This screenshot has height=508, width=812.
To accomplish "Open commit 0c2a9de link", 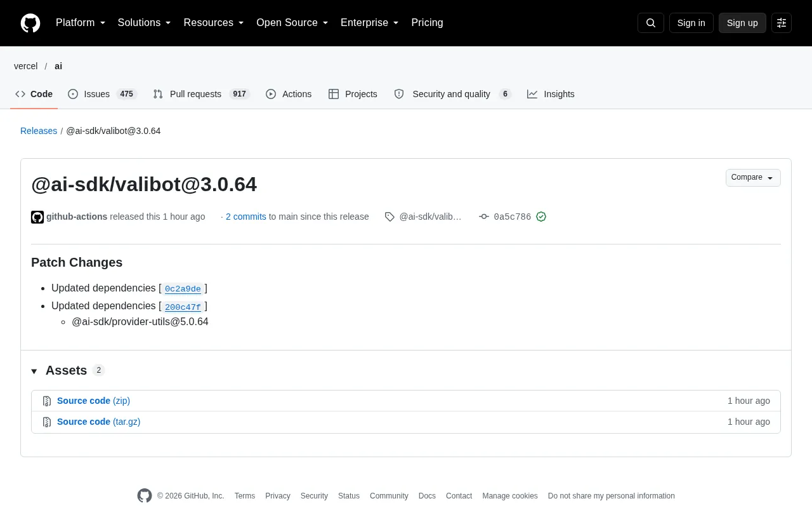I will (183, 289).
